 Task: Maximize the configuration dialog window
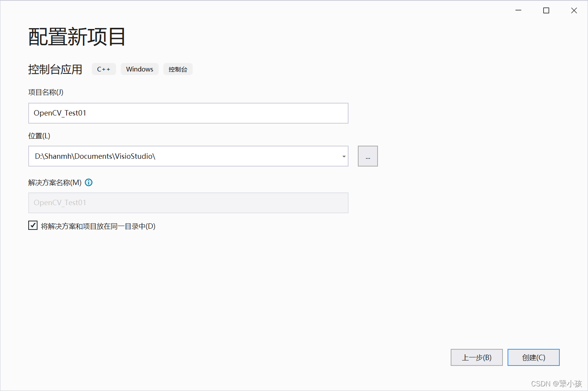(546, 10)
